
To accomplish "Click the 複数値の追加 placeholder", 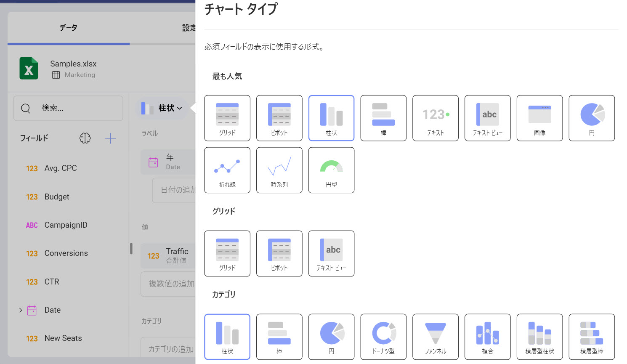I will 170,284.
